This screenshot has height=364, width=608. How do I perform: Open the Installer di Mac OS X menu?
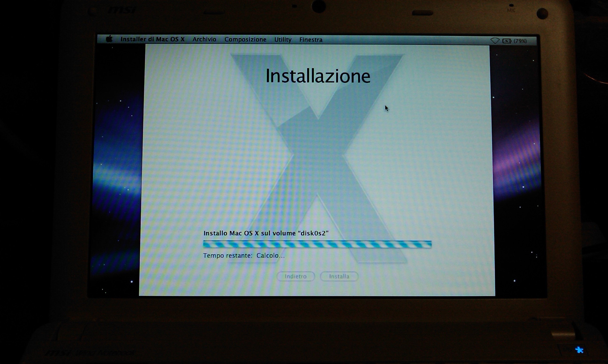(x=152, y=39)
